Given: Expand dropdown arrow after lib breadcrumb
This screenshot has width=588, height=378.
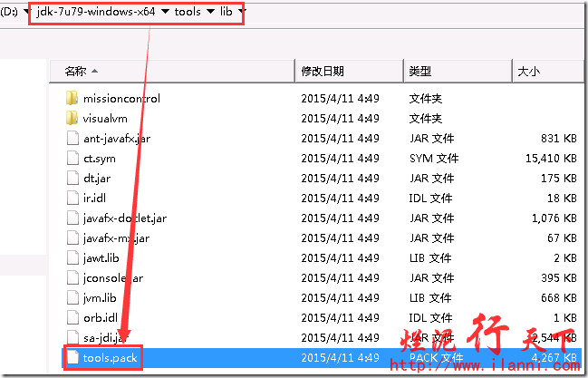Looking at the screenshot, I should [241, 13].
